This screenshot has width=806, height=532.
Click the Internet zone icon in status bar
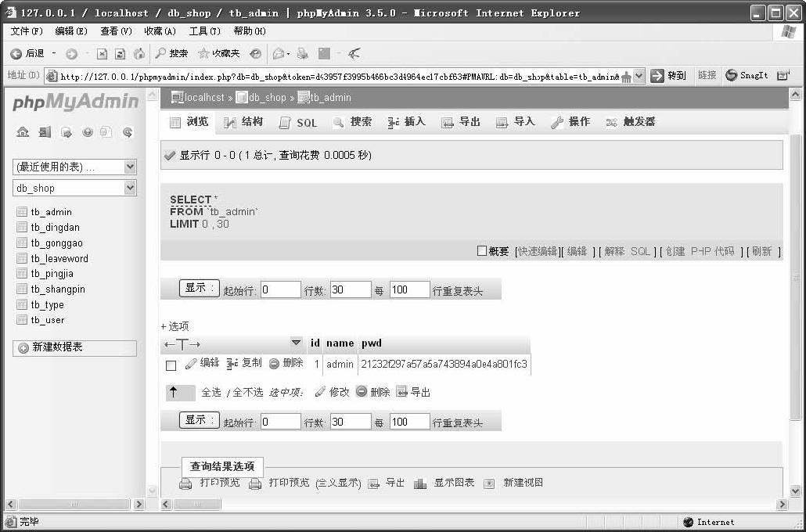click(689, 522)
